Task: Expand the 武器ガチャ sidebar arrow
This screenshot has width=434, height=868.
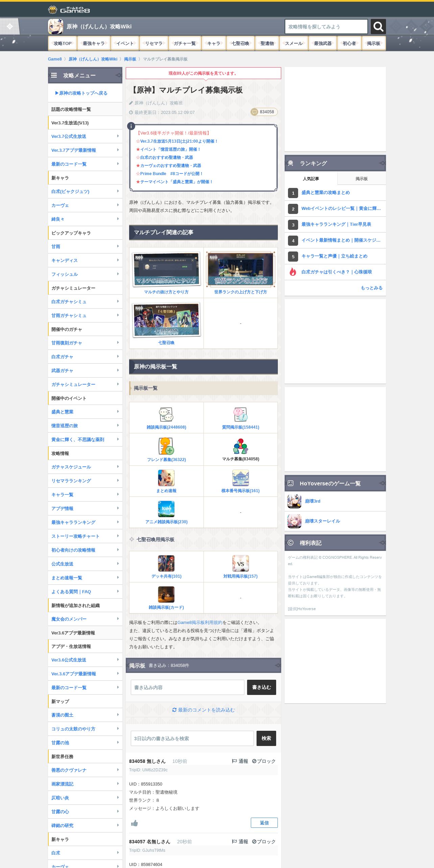Action: pyautogui.click(x=118, y=370)
